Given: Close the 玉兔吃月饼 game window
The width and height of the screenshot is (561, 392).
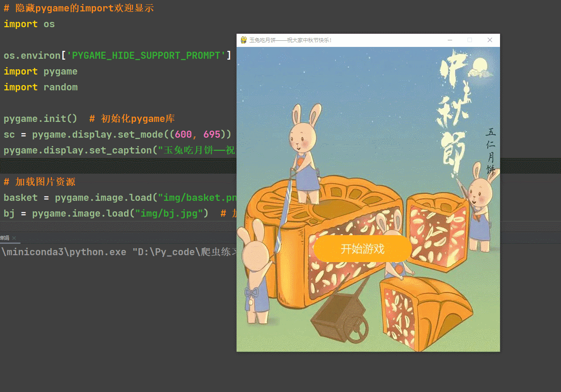Looking at the screenshot, I should 490,40.
